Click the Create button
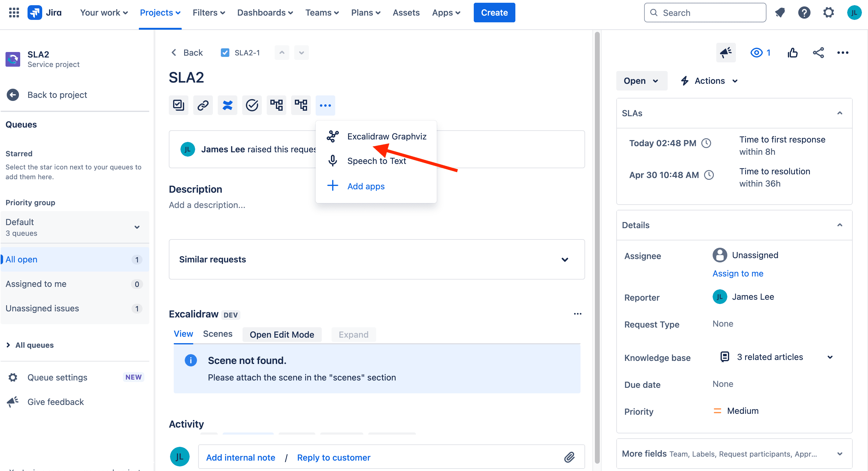This screenshot has width=868, height=471. (494, 13)
